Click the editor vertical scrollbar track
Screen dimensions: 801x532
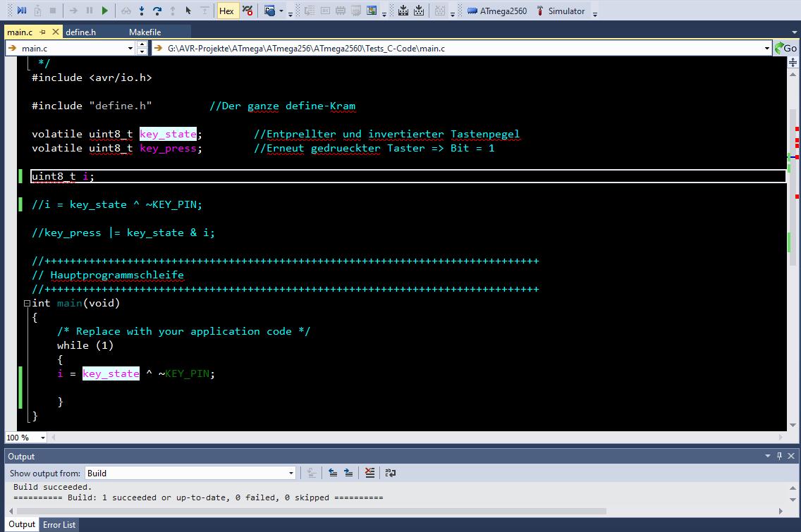coord(793,249)
